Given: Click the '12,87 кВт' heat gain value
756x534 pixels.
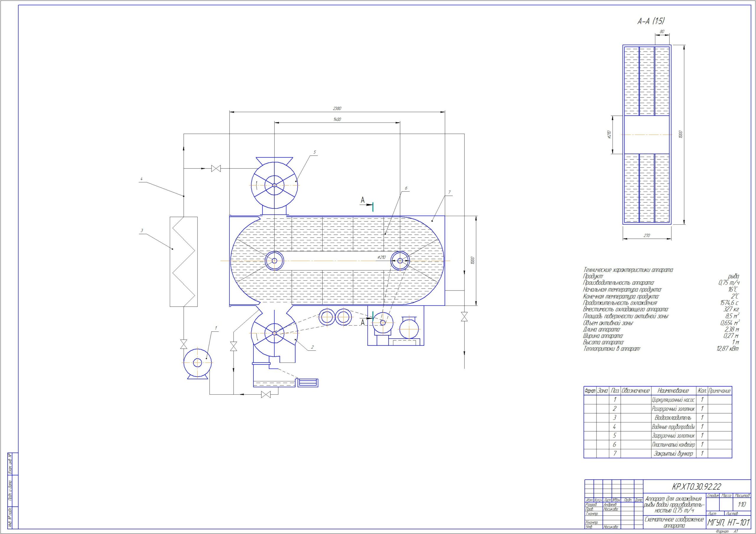Looking at the screenshot, I should (x=727, y=349).
